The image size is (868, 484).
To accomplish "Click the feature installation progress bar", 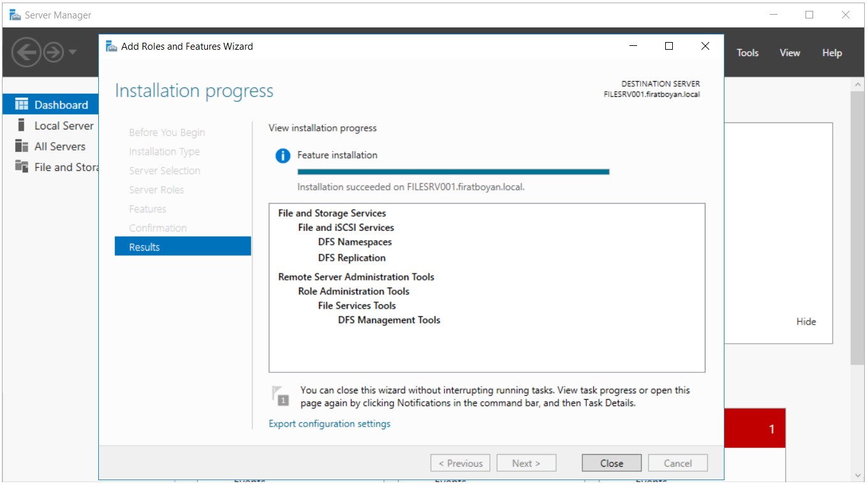I will click(453, 172).
